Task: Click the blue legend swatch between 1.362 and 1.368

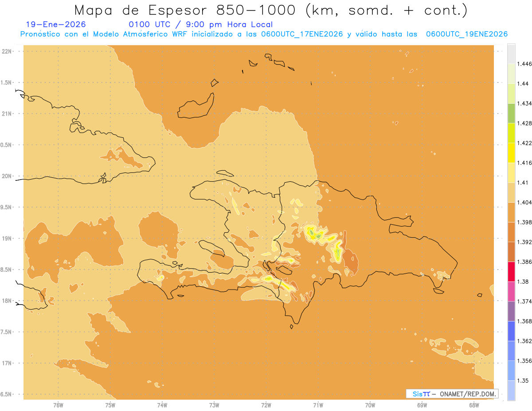Action: pyautogui.click(x=511, y=331)
